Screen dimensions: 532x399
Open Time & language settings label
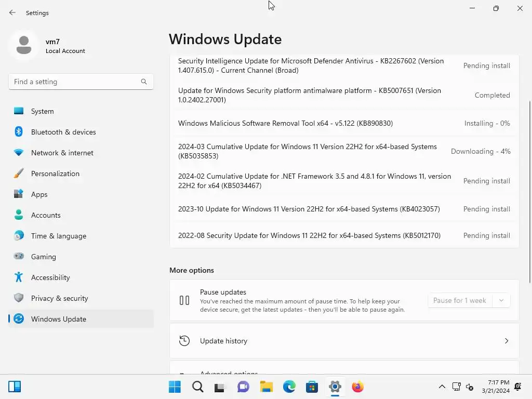pyautogui.click(x=59, y=236)
